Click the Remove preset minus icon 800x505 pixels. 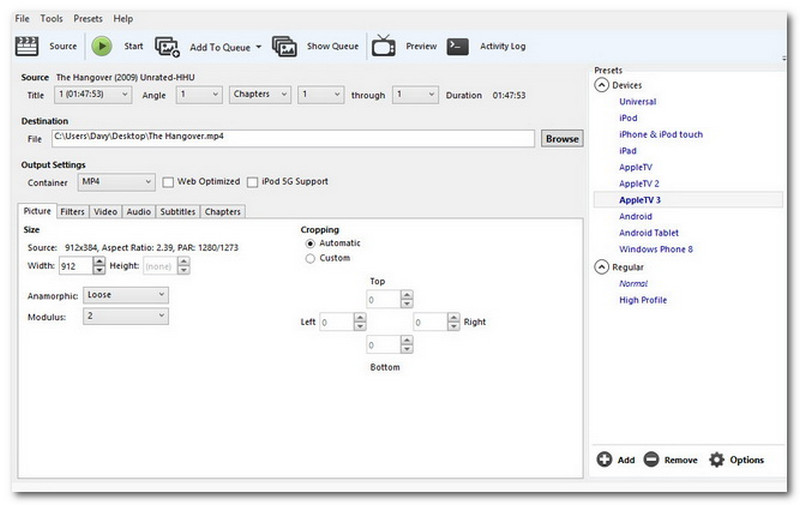coord(651,460)
